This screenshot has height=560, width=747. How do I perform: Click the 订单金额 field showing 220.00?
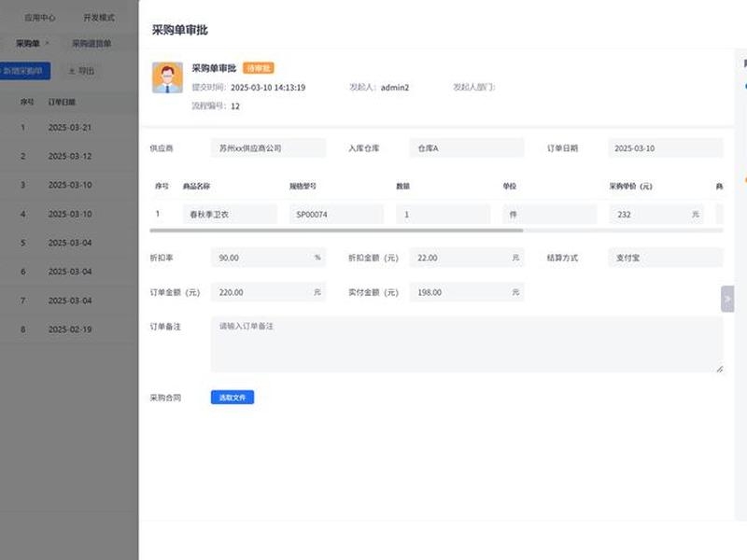(x=269, y=292)
